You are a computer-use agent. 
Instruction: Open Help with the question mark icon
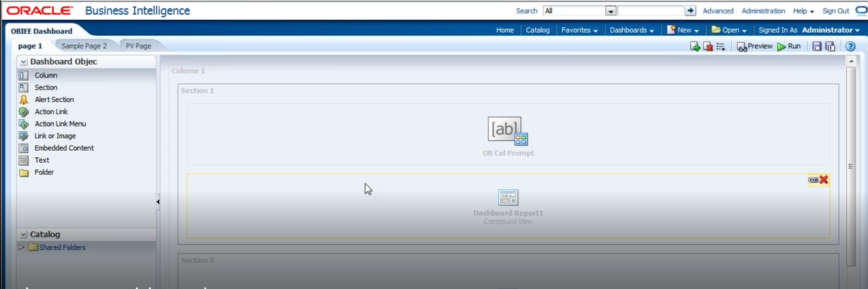coord(850,47)
